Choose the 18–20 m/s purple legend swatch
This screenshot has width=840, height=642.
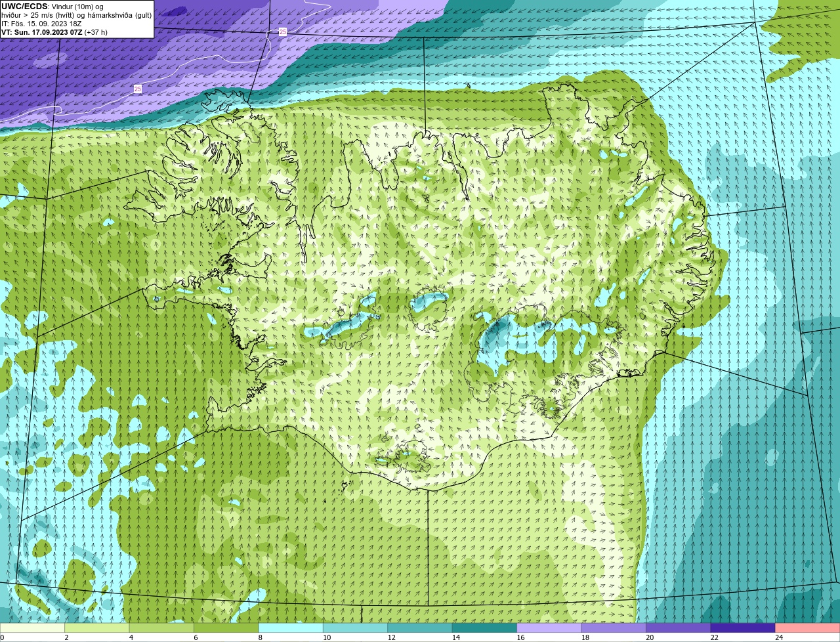click(614, 628)
